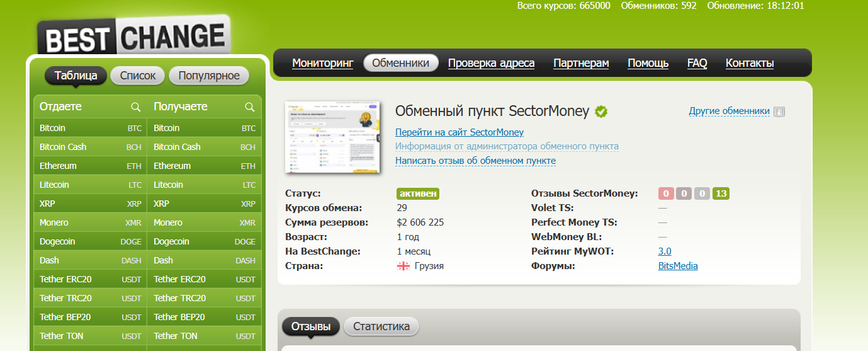Image resolution: width=868 pixels, height=351 pixels.
Task: Select XRP in the Получаете column
Action: [205, 204]
